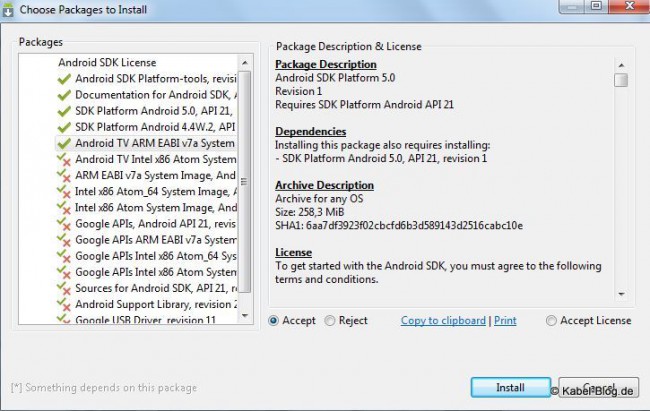This screenshot has height=411, width=650.
Task: Click the status icon beside Google APIs Intel x86 Atom_64
Action: (64, 257)
